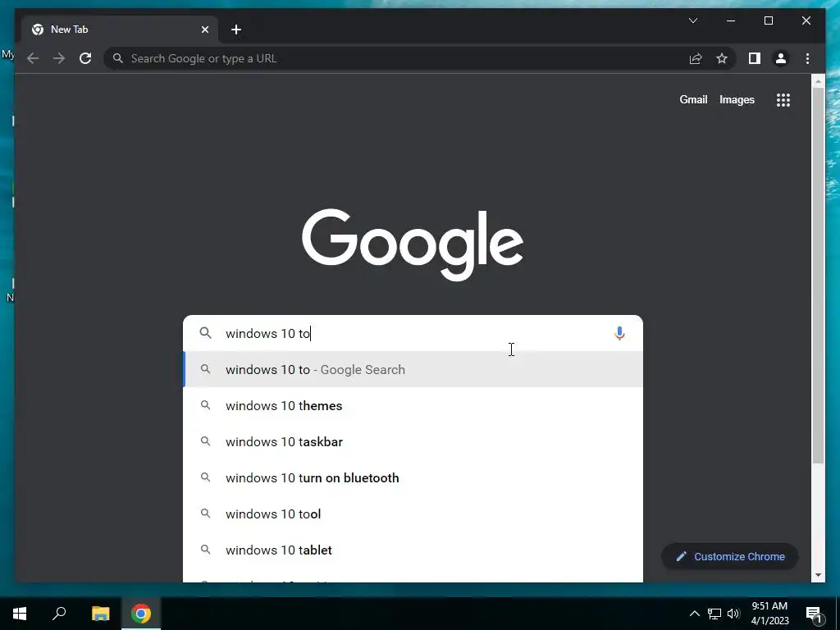Close the New Tab tab
Image resolution: width=840 pixels, height=630 pixels.
click(204, 30)
